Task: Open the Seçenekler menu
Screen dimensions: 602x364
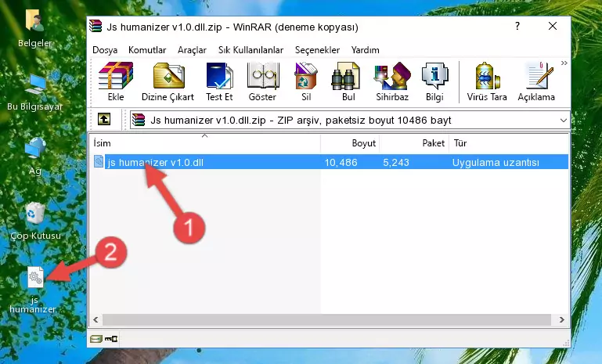Action: 317,50
